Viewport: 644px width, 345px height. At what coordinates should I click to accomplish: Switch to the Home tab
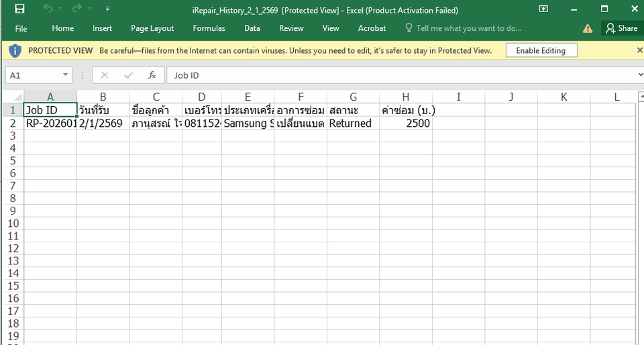[63, 28]
